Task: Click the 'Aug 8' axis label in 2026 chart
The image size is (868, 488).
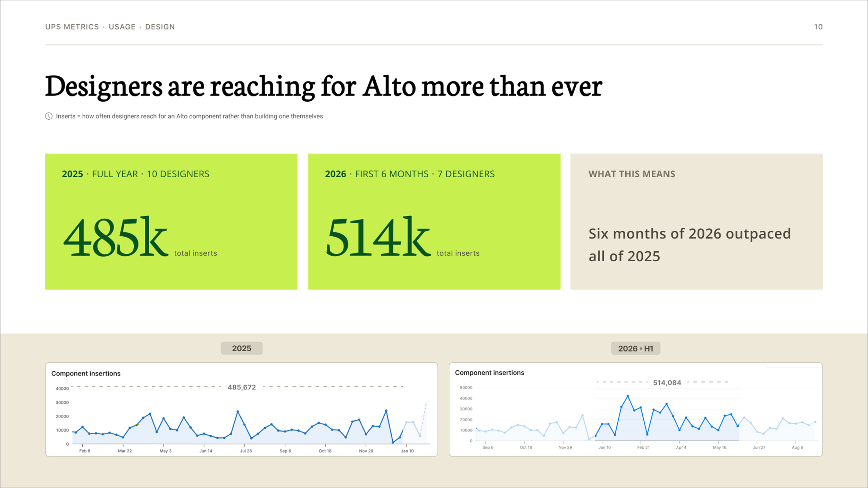Action: point(797,447)
